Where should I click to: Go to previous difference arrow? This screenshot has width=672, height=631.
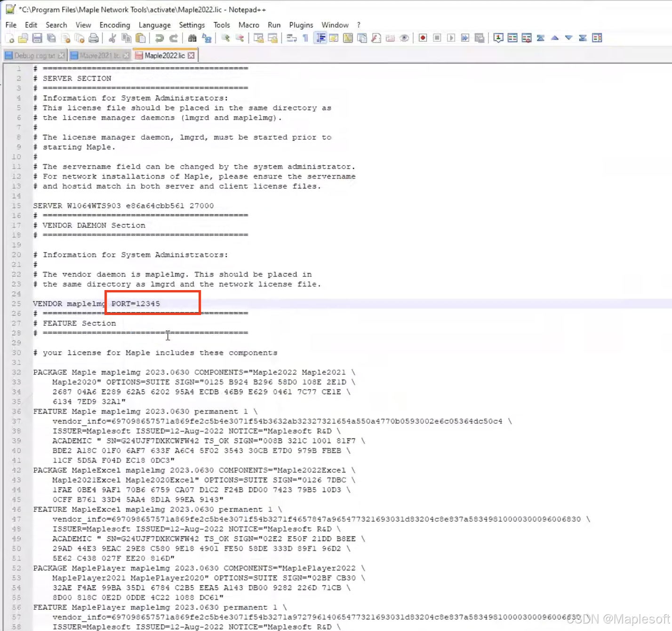[x=555, y=38]
